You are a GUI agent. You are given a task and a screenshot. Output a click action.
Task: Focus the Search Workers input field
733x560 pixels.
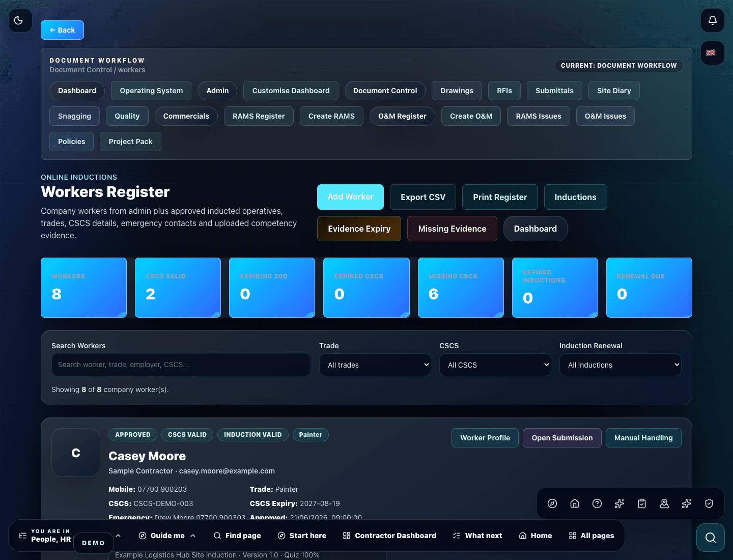tap(181, 365)
